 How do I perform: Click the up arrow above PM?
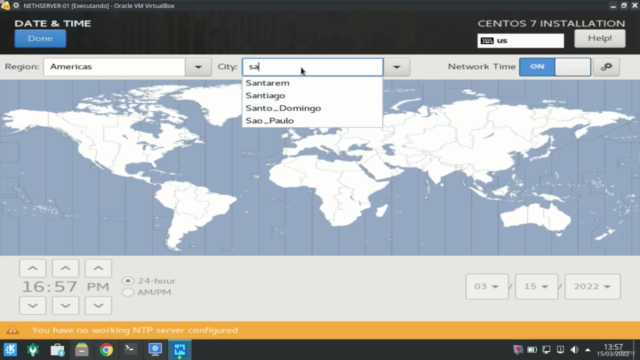(98, 268)
